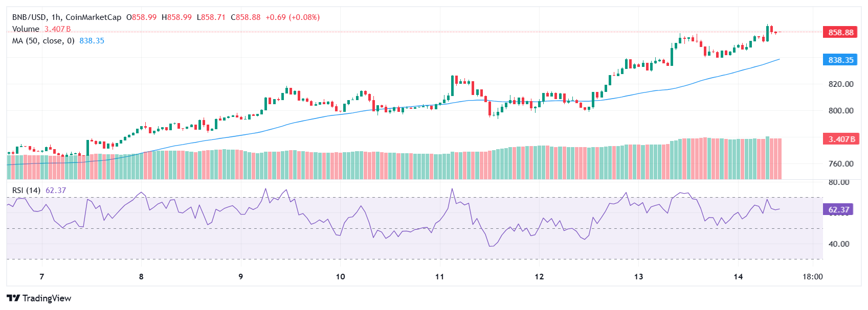This screenshot has height=310, width=868.
Task: Click the purple 62.37 RSI value tag
Action: [838, 209]
